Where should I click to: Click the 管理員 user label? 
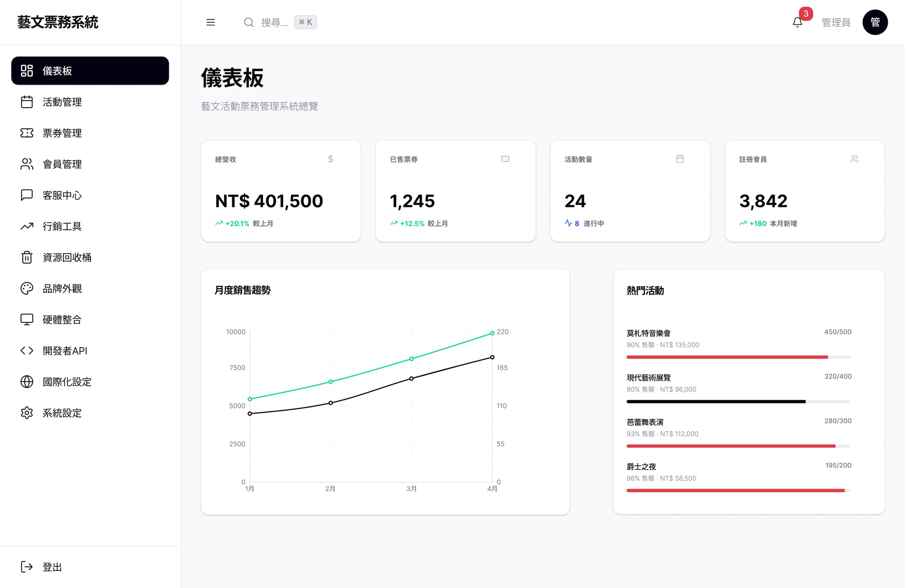[836, 22]
